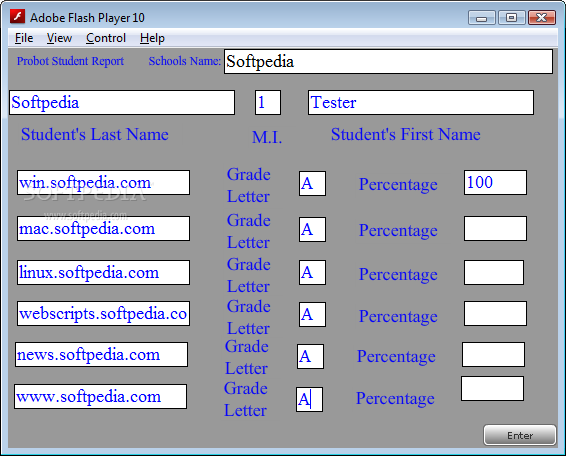
Task: Click the Enter button
Action: tap(520, 435)
